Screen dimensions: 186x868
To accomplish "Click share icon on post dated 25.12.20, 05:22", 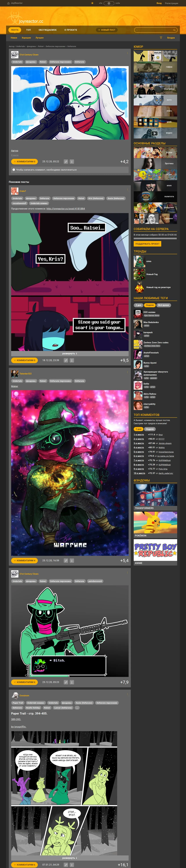I will [x=72, y=162].
